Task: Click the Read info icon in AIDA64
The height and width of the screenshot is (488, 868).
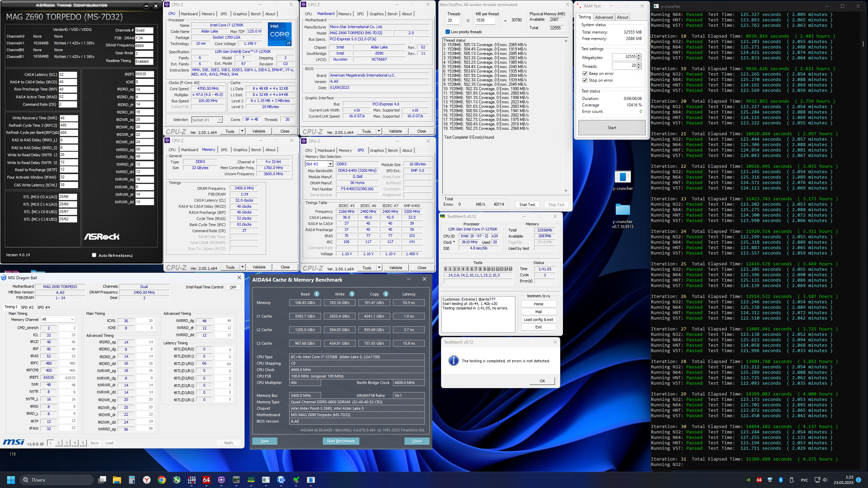Action: (x=316, y=294)
